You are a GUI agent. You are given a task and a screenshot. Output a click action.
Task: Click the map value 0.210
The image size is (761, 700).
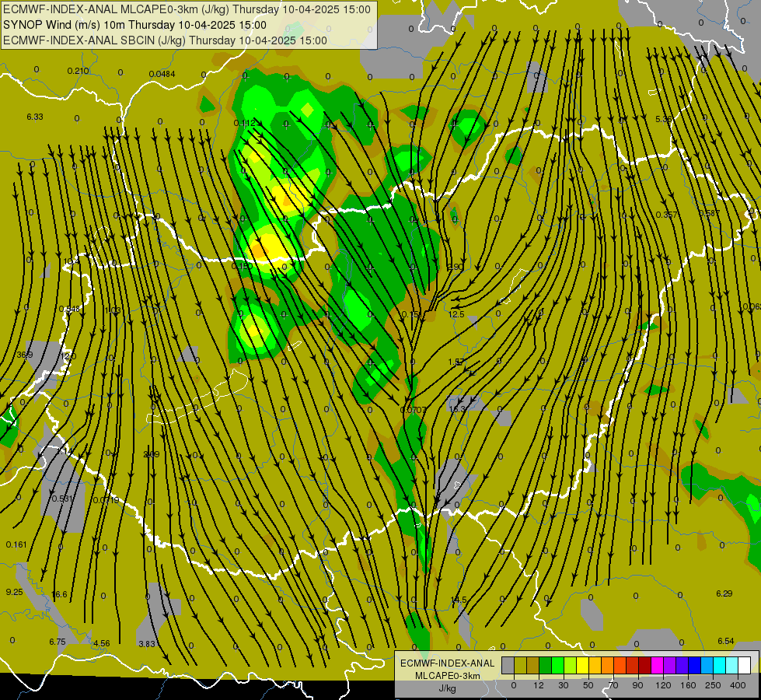(x=79, y=71)
